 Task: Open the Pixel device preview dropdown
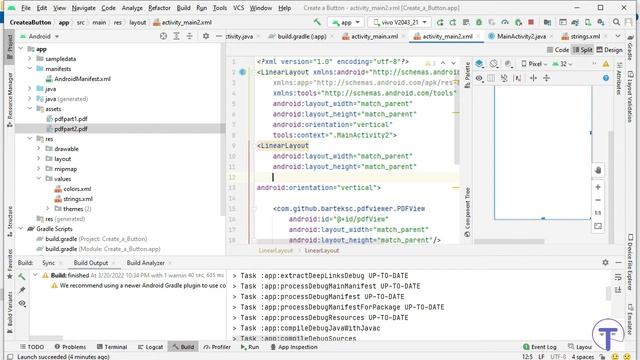pyautogui.click(x=534, y=64)
